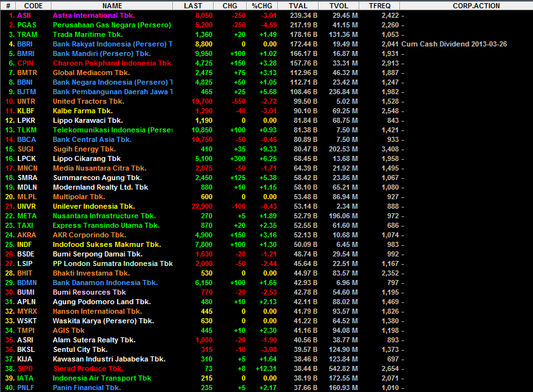Sort by the CHG column header
This screenshot has height=392, width=533.
tap(230, 6)
